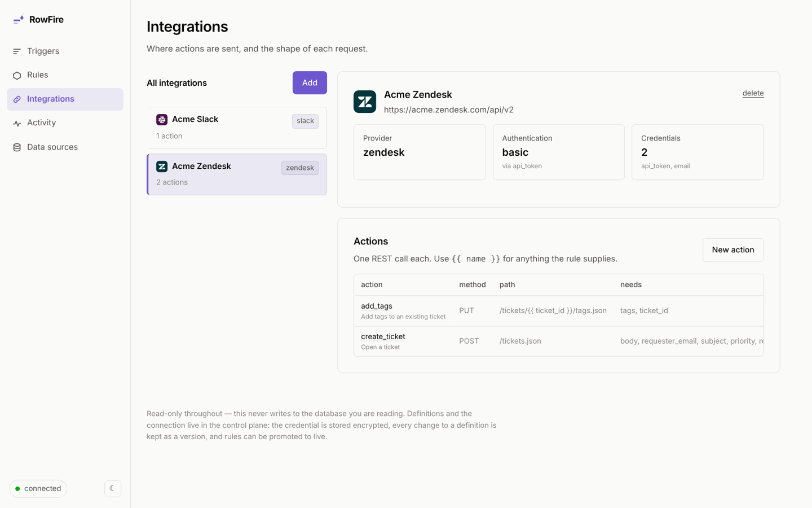Screen dimensions: 812x508
Task: Click the Zendesk API base URL text
Action: click(x=449, y=110)
